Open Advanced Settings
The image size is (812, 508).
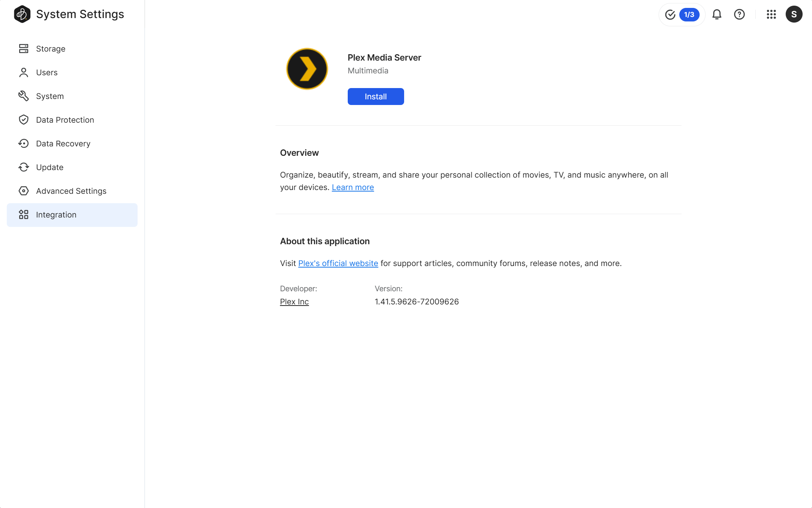(71, 191)
